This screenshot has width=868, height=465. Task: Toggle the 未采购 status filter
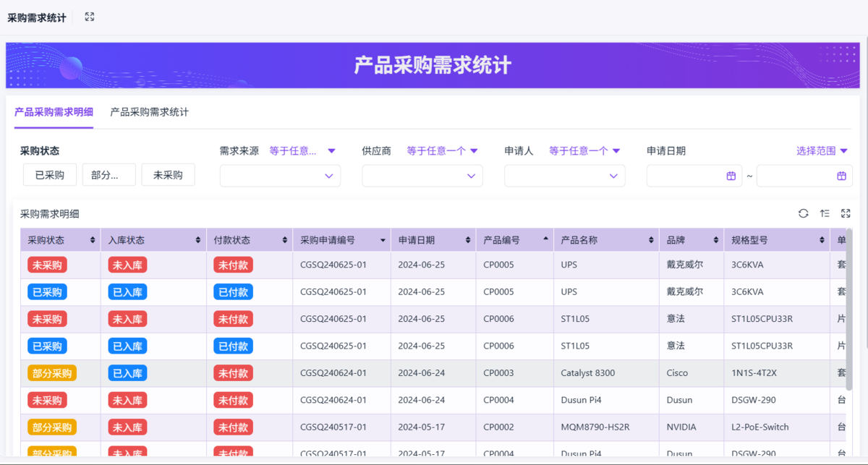tap(168, 175)
